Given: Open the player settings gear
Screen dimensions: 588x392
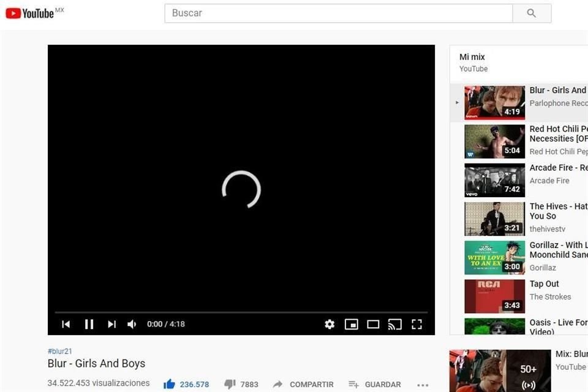Looking at the screenshot, I should tap(330, 324).
